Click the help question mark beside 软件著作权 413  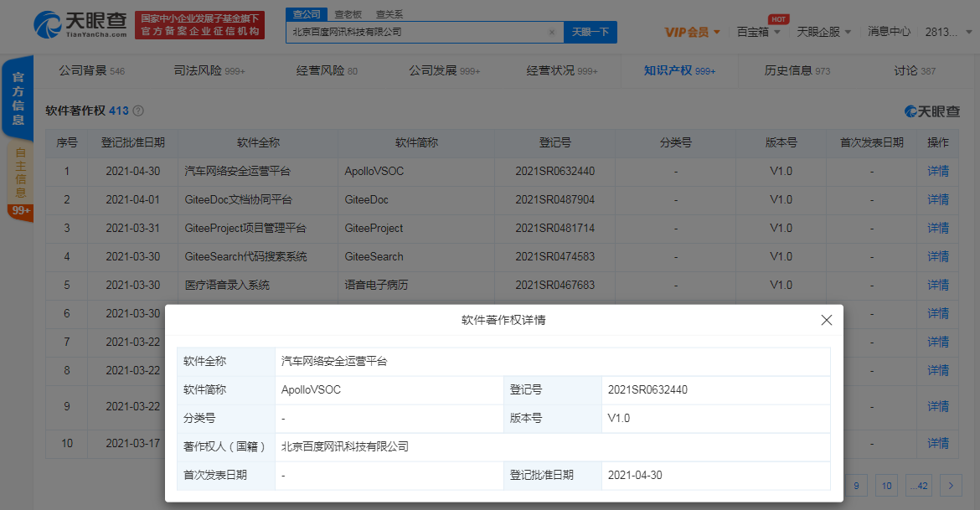pos(138,111)
